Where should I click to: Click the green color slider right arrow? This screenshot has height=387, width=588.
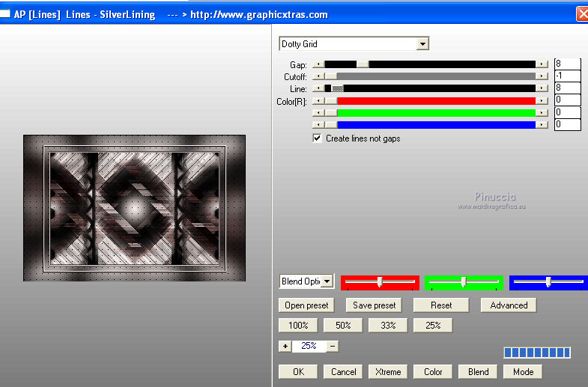tap(542, 113)
